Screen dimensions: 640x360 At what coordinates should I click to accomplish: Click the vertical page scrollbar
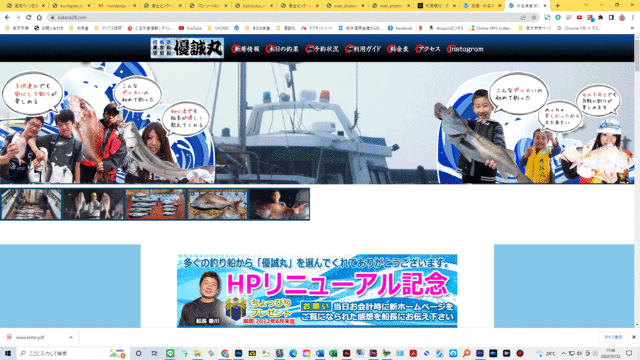point(637,180)
